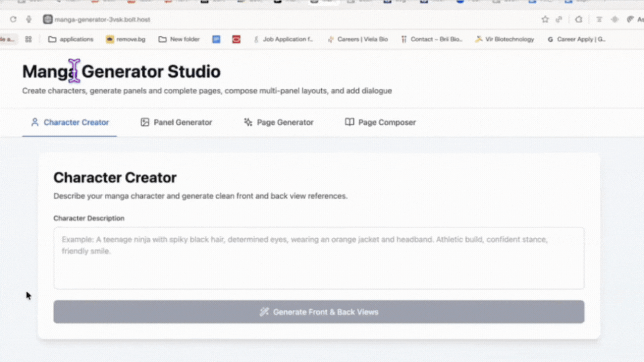
Task: Open the Page Generator tab
Action: (285, 122)
